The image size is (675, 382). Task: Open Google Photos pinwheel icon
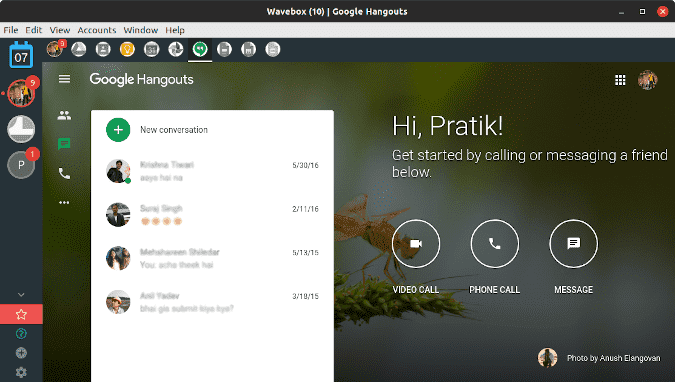(176, 49)
